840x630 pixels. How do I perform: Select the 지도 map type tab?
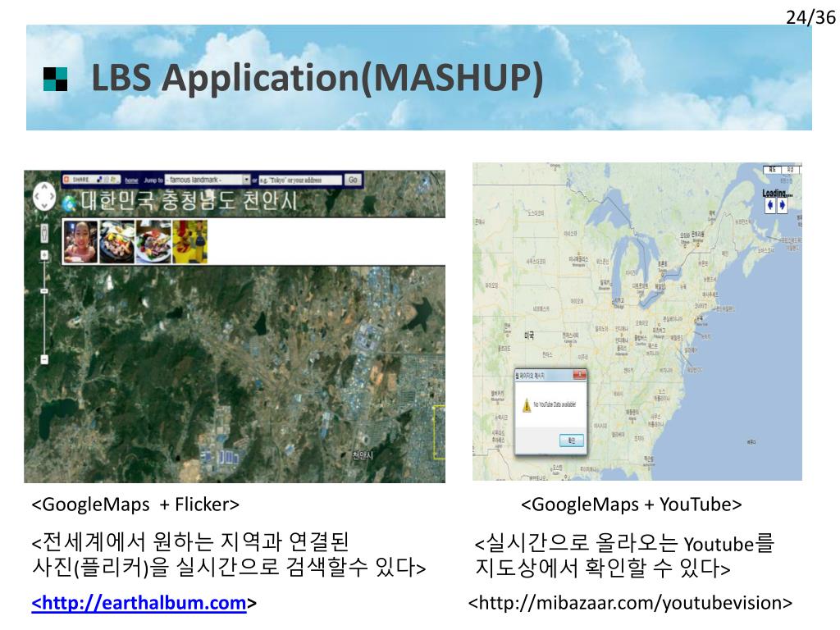tap(772, 169)
